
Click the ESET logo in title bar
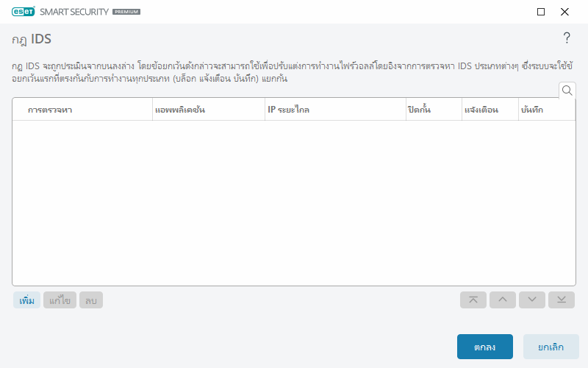point(24,12)
